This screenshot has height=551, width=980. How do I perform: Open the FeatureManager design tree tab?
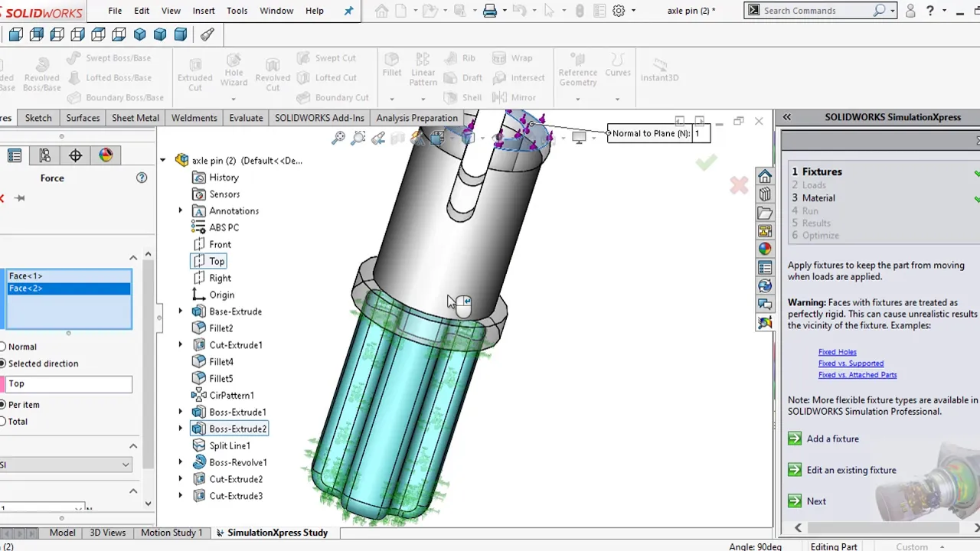pyautogui.click(x=14, y=155)
